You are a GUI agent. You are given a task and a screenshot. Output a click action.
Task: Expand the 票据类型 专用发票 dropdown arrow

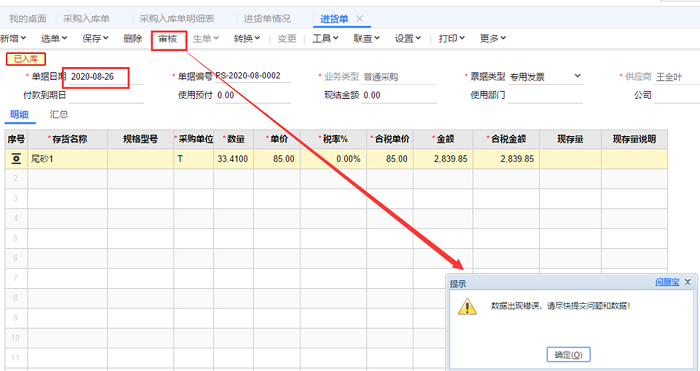pyautogui.click(x=577, y=76)
